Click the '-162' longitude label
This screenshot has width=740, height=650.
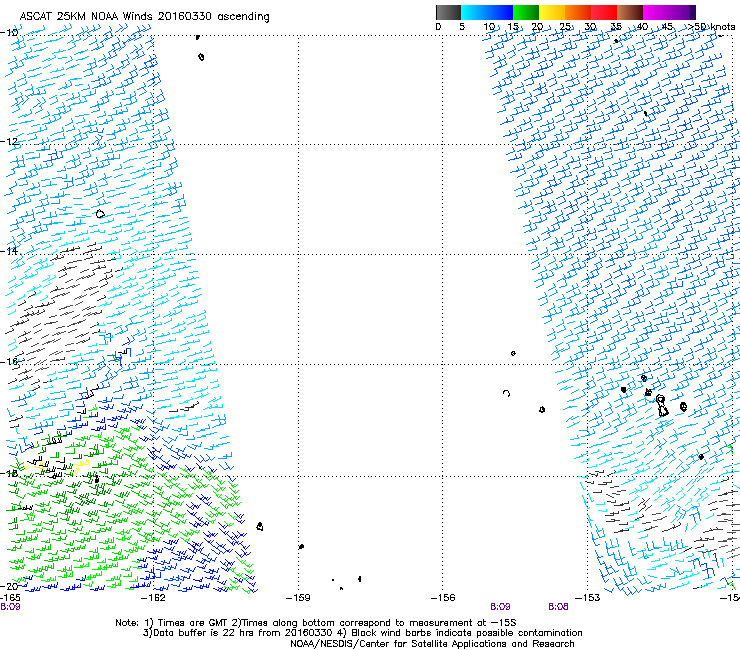tap(153, 598)
